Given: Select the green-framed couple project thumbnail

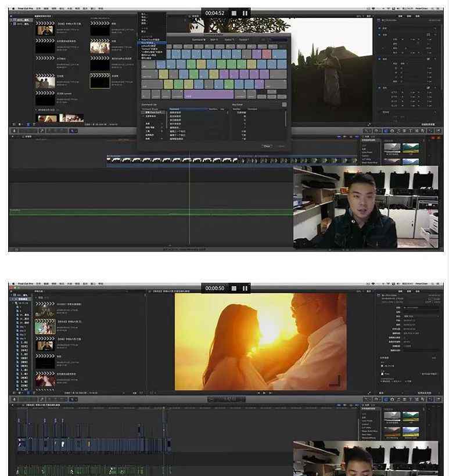Looking at the screenshot, I should pos(45,327).
